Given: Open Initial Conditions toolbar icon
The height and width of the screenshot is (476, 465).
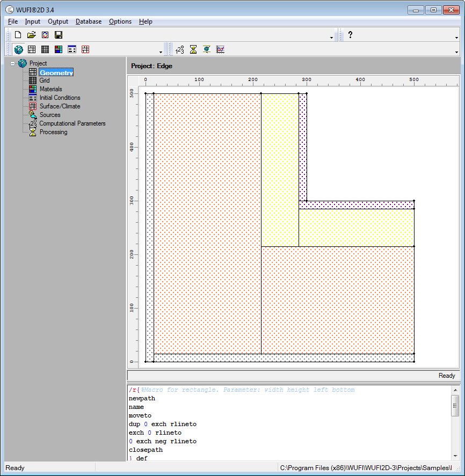Looking at the screenshot, I should (72, 49).
